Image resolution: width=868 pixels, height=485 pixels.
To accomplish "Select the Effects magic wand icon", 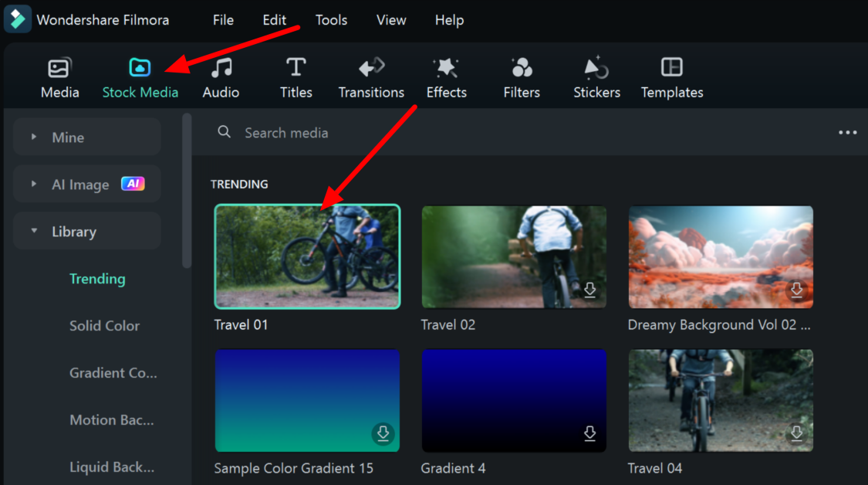I will 446,67.
